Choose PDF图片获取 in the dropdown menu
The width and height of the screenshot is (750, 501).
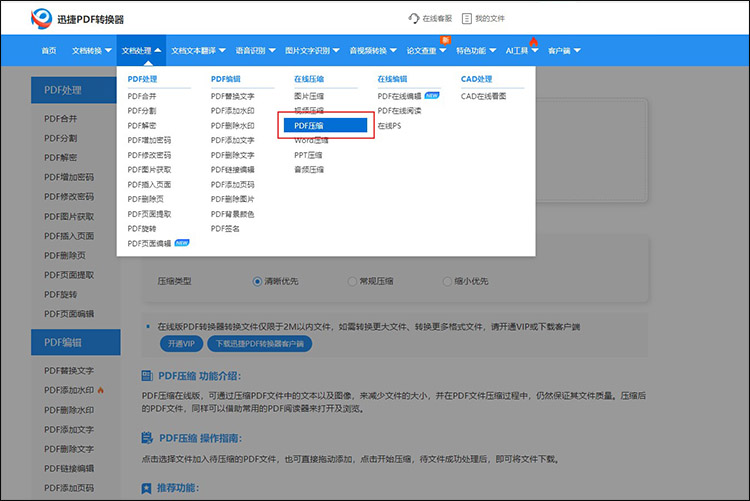(149, 169)
